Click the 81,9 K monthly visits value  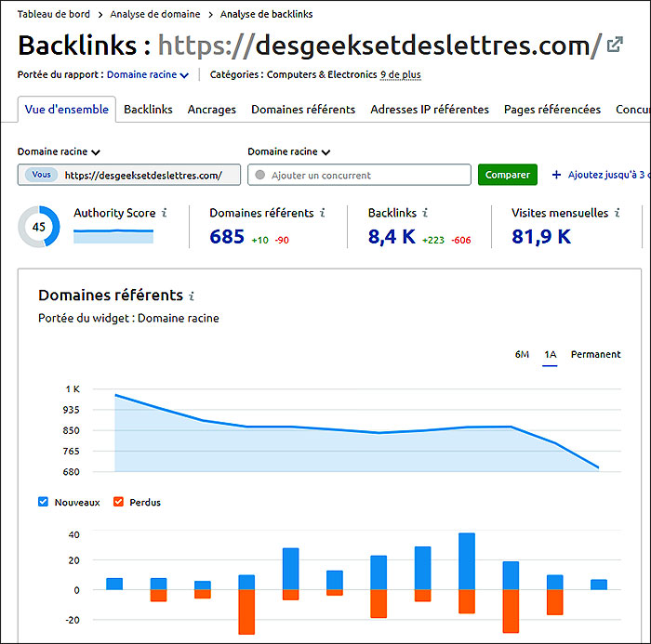coord(541,237)
